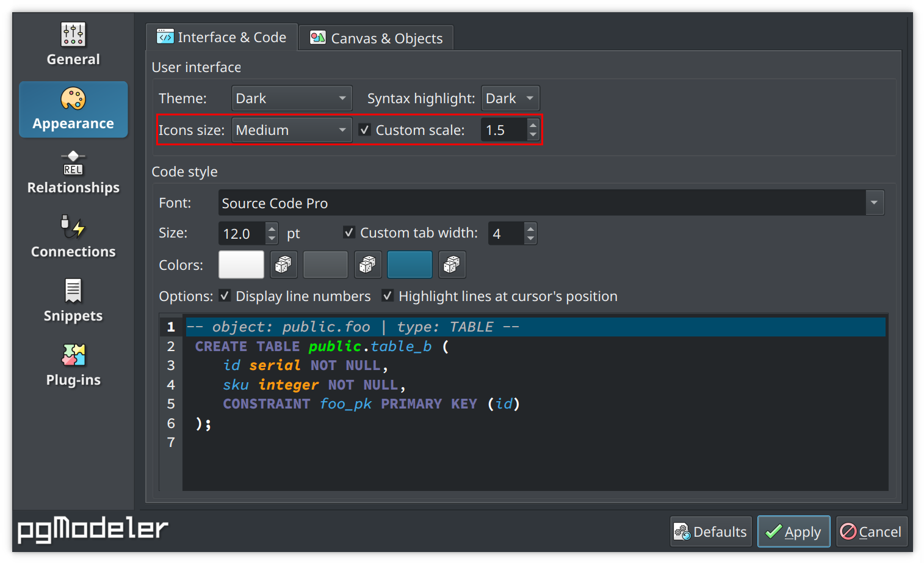Open the Relationships settings section

point(73,173)
